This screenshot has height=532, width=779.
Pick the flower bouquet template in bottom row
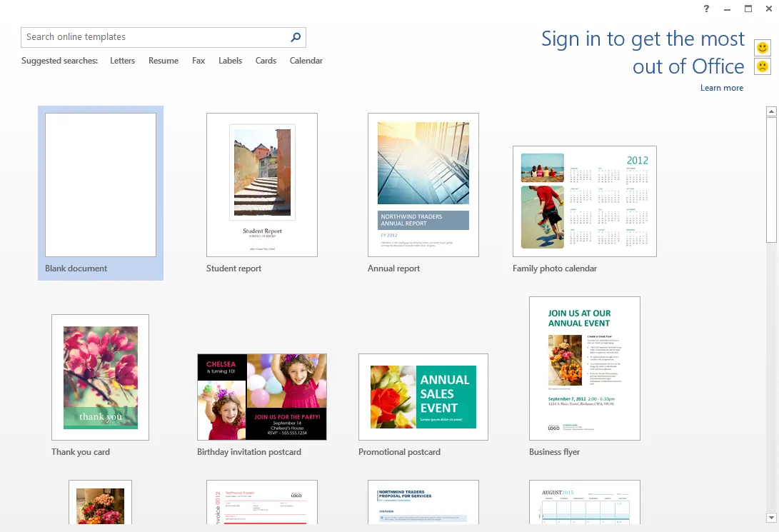[101, 502]
